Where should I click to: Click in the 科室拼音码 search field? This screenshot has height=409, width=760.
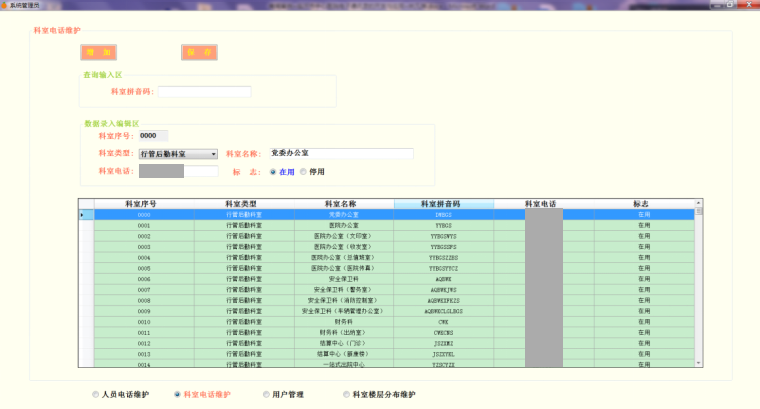tap(204, 92)
